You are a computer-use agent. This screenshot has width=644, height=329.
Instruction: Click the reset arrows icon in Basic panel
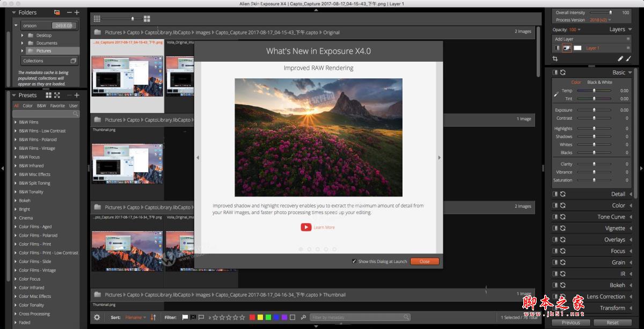(x=563, y=72)
